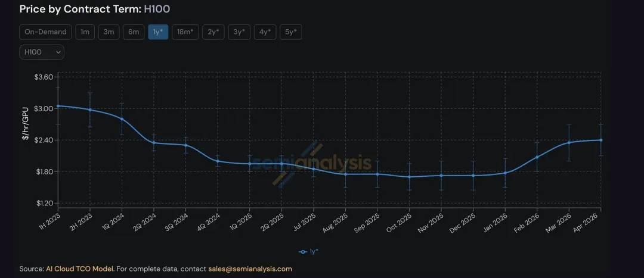Switch to the 3y* term
644x278 pixels.
point(239,32)
